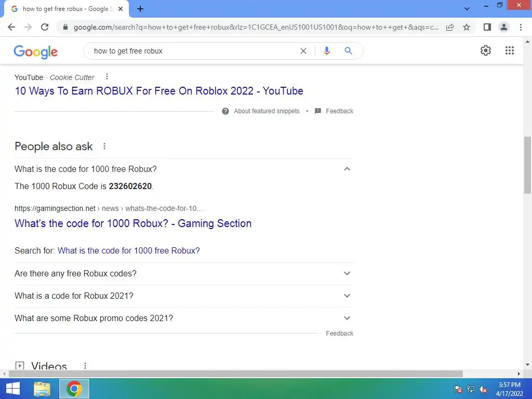532x399 pixels.
Task: Open Google settings gear icon
Action: (486, 50)
